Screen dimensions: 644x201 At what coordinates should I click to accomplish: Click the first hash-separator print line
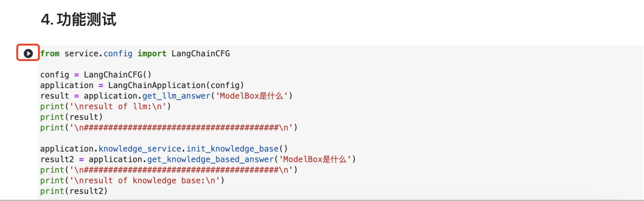click(168, 128)
